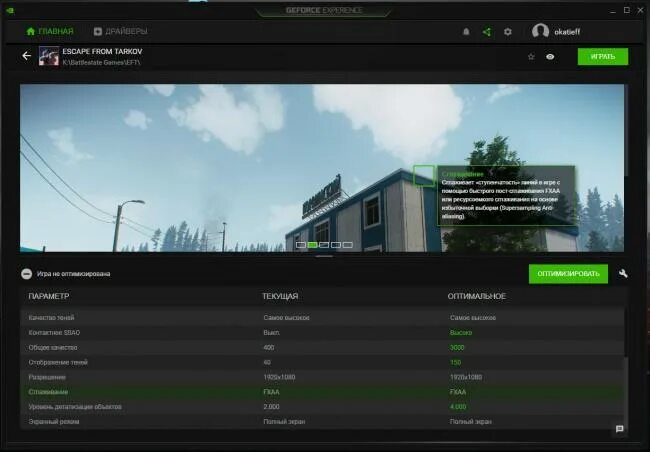The image size is (650, 452).
Task: Click the Escape from Tarkov game thumbnail
Action: coord(49,56)
